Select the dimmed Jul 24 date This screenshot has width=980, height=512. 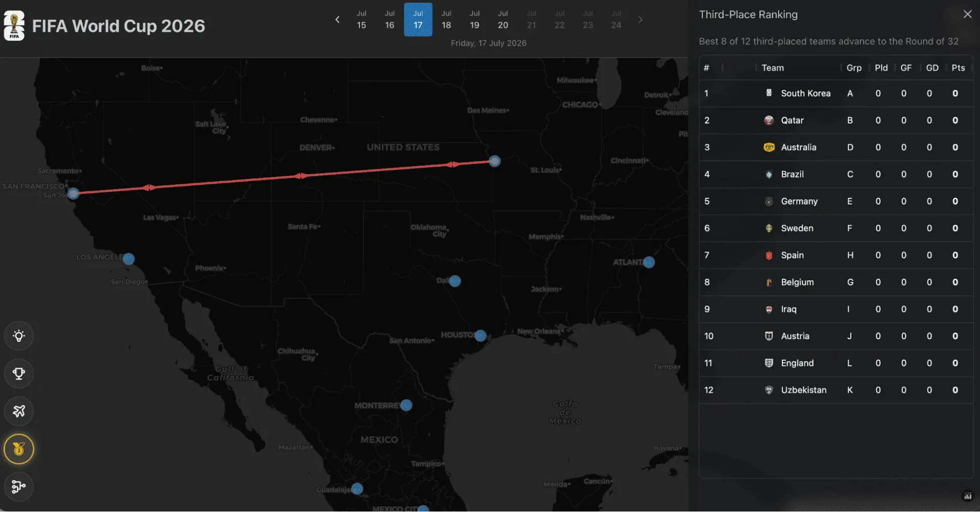[x=616, y=19]
